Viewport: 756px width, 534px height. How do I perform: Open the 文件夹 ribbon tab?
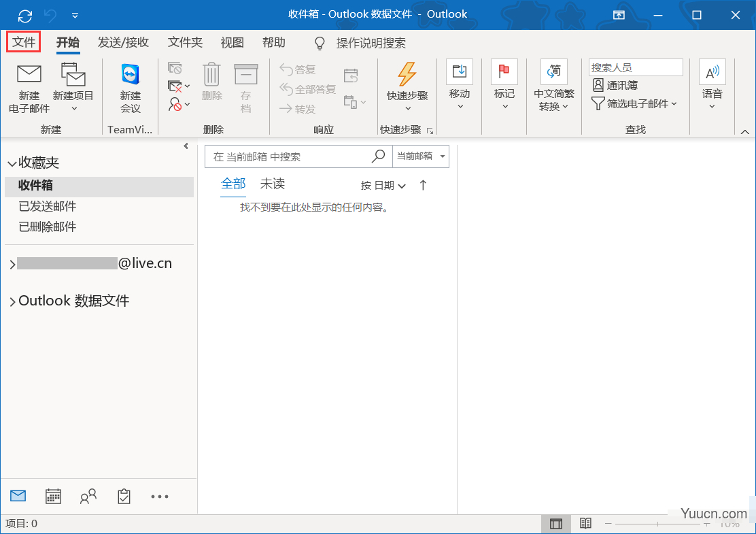click(185, 42)
